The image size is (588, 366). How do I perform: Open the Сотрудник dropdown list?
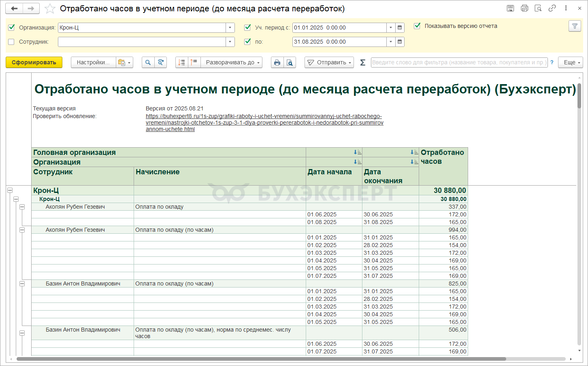pyautogui.click(x=230, y=42)
